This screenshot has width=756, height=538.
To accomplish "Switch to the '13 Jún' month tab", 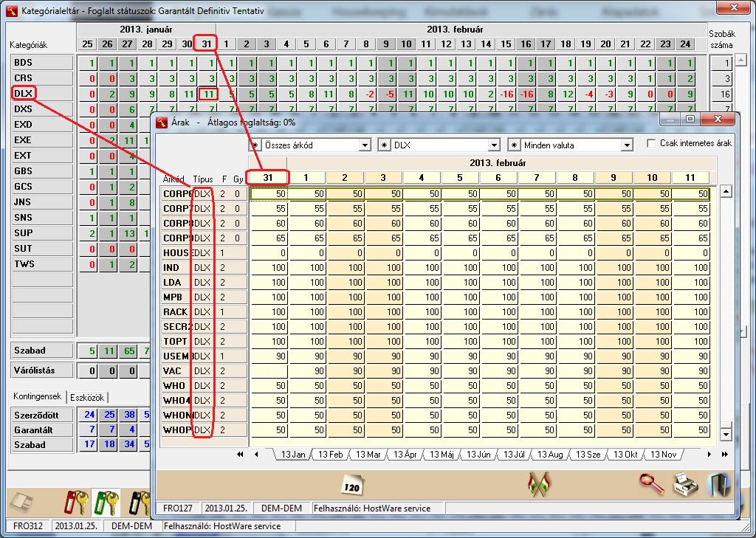I will pyautogui.click(x=478, y=454).
